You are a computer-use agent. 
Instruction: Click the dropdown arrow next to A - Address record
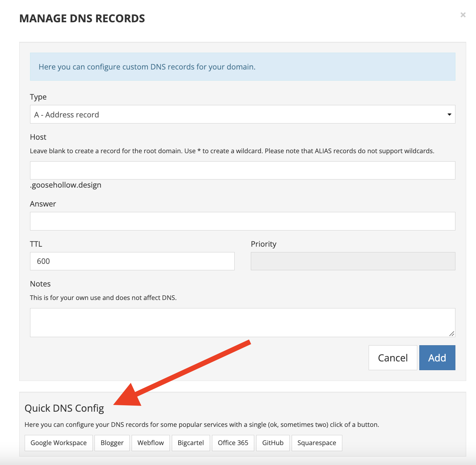(x=449, y=114)
